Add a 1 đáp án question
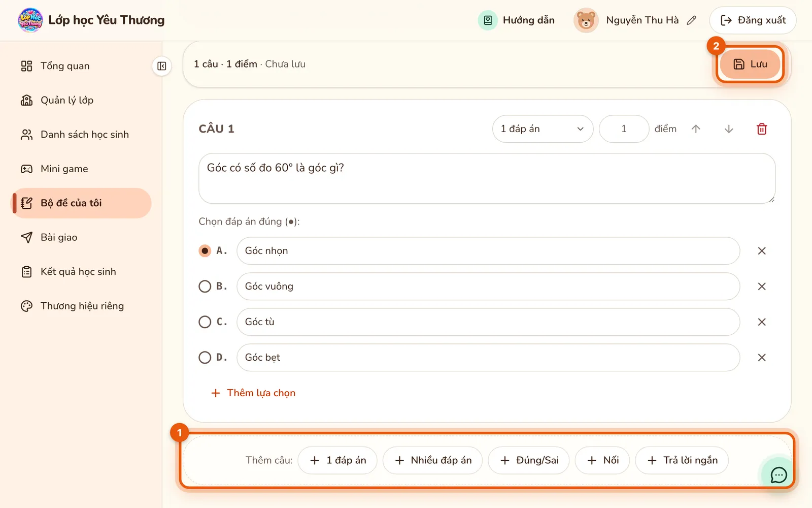 tap(337, 460)
